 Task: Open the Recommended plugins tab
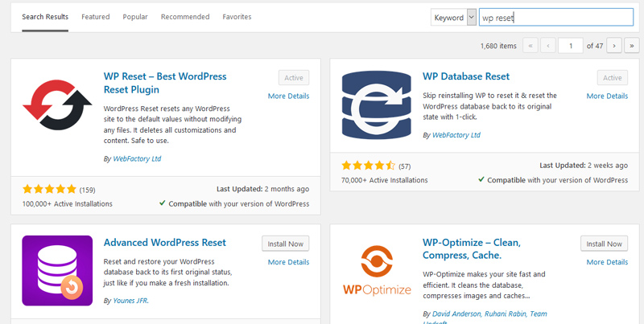coord(185,17)
